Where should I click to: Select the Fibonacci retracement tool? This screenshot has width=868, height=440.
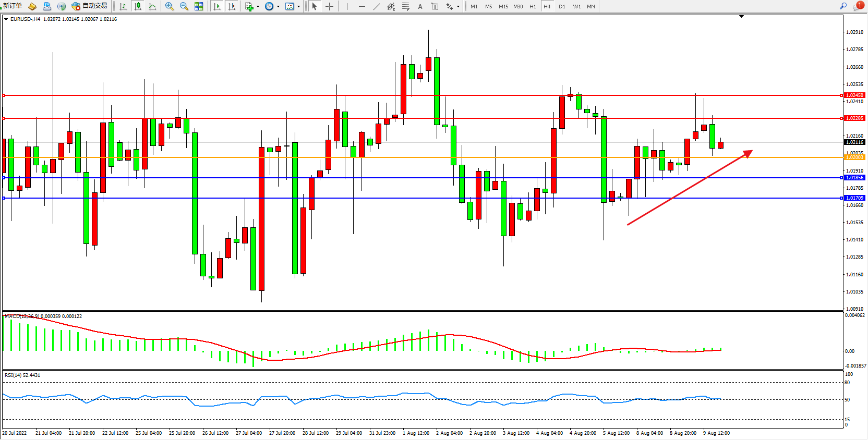pos(405,7)
